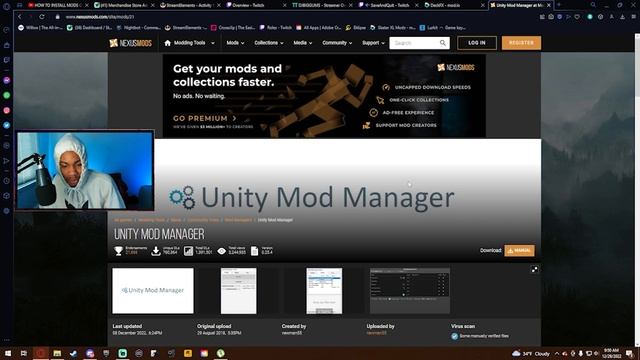Click the uploader name under Uploaded by
This screenshot has height=360, width=640.
click(376, 333)
